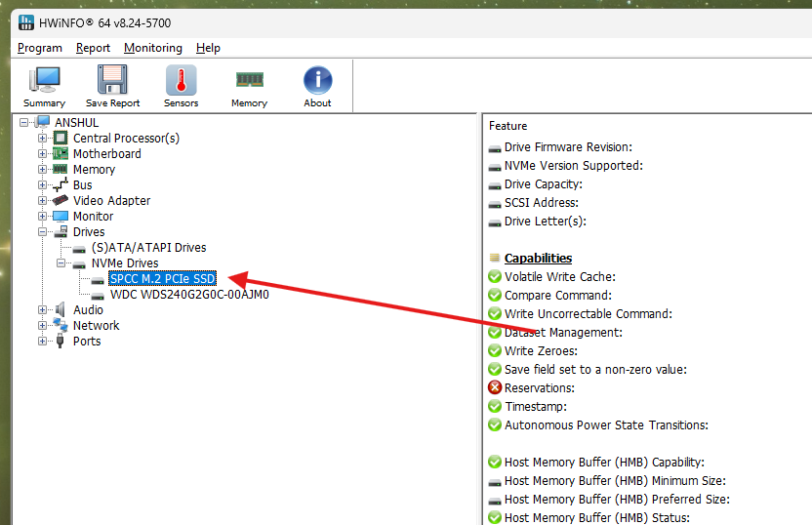Select the NVMe Version Supported row
This screenshot has height=525, width=812.
pos(573,166)
